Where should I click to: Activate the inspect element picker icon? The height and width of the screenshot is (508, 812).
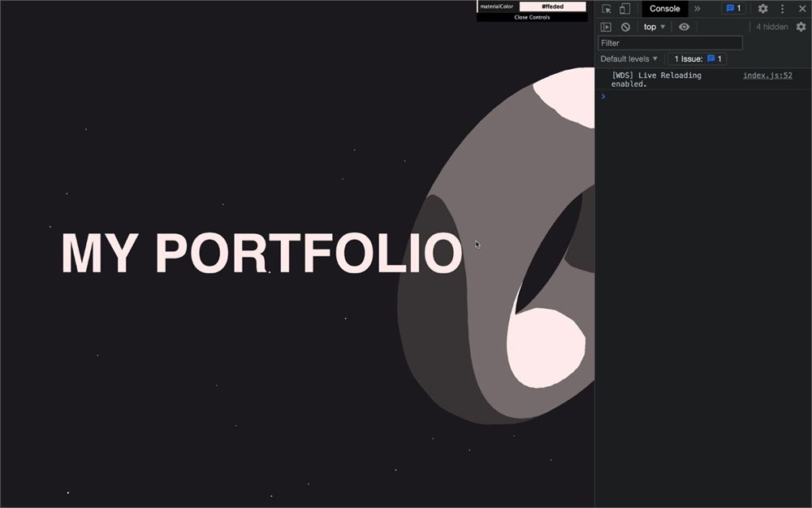[x=607, y=9]
